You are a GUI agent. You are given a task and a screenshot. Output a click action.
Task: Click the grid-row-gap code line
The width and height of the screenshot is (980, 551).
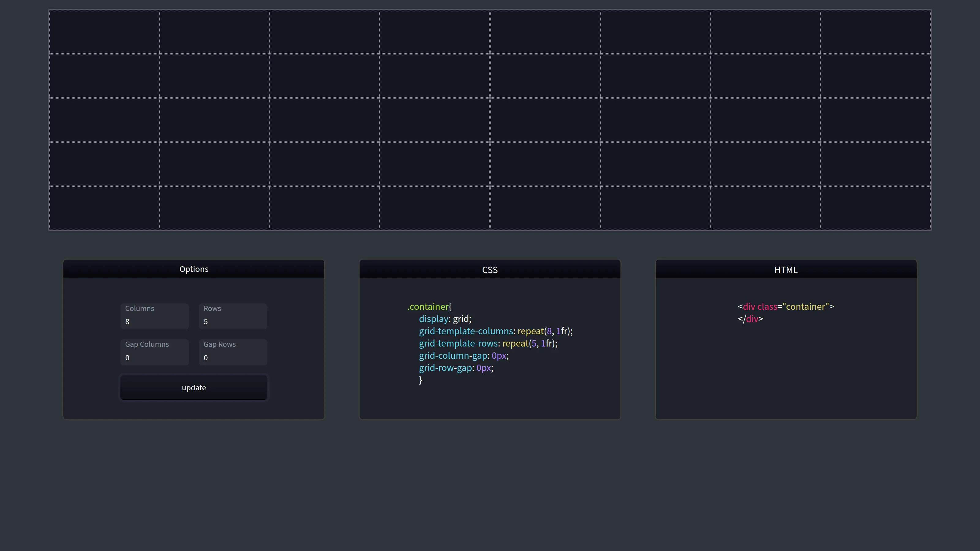click(456, 368)
